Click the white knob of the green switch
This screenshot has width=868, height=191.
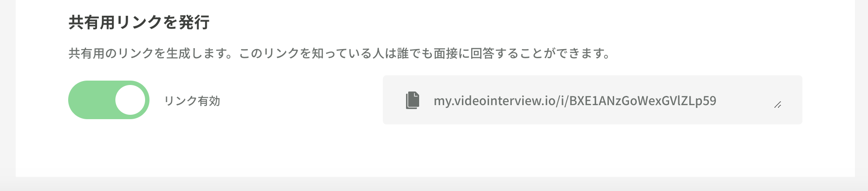(130, 100)
